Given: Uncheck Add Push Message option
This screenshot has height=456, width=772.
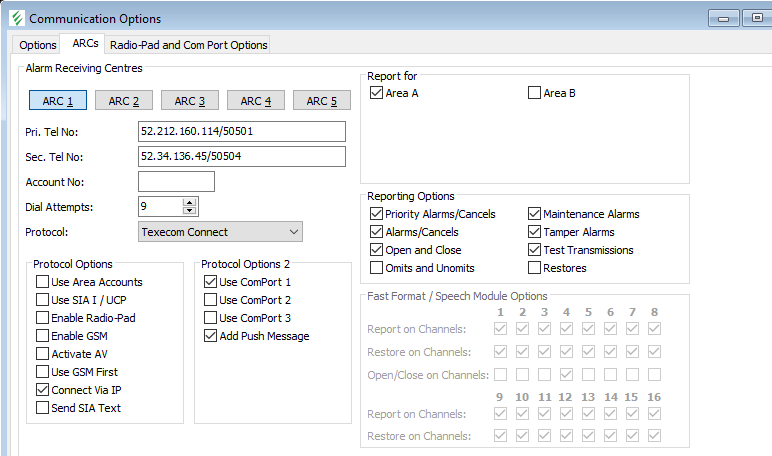Looking at the screenshot, I should [210, 336].
